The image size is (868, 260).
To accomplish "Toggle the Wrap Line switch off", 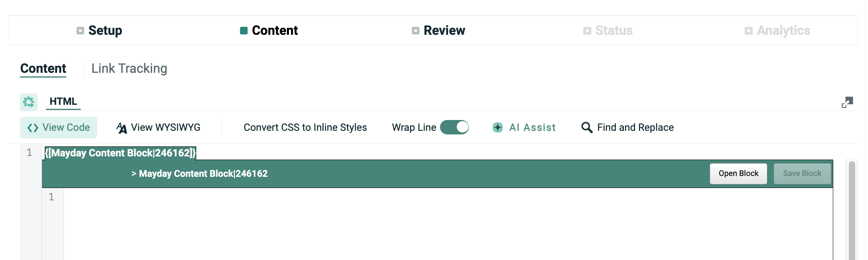I will pyautogui.click(x=454, y=128).
